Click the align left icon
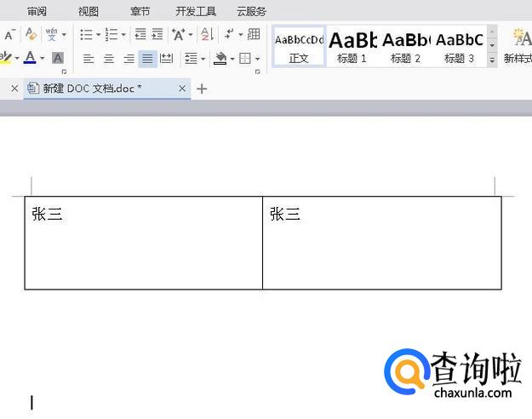This screenshot has width=532, height=419. point(89,59)
